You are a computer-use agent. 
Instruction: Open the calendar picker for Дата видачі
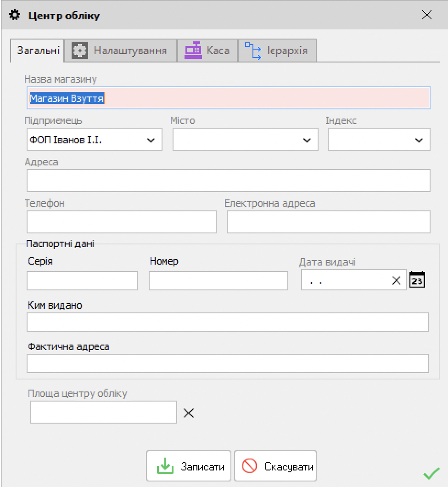tap(417, 280)
